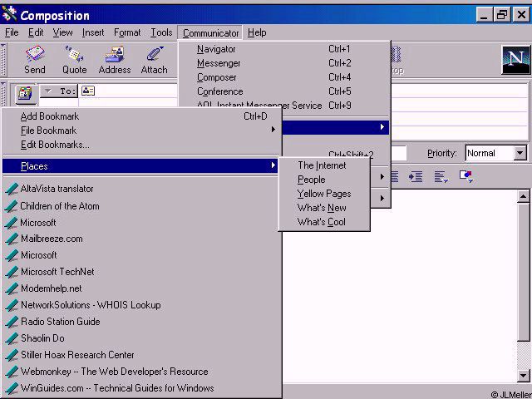Click scroll down arrow of message body
The height and width of the screenshot is (399, 532).
pyautogui.click(x=523, y=376)
